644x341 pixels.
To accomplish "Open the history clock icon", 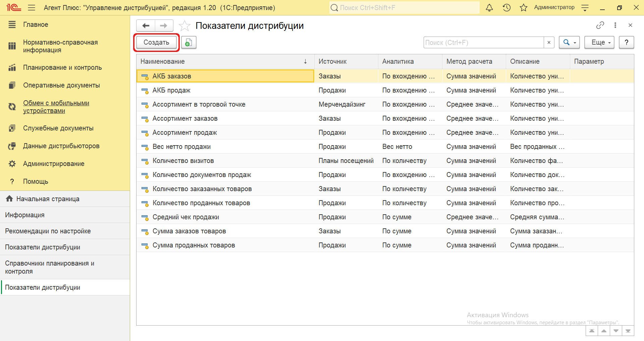I will [x=506, y=7].
